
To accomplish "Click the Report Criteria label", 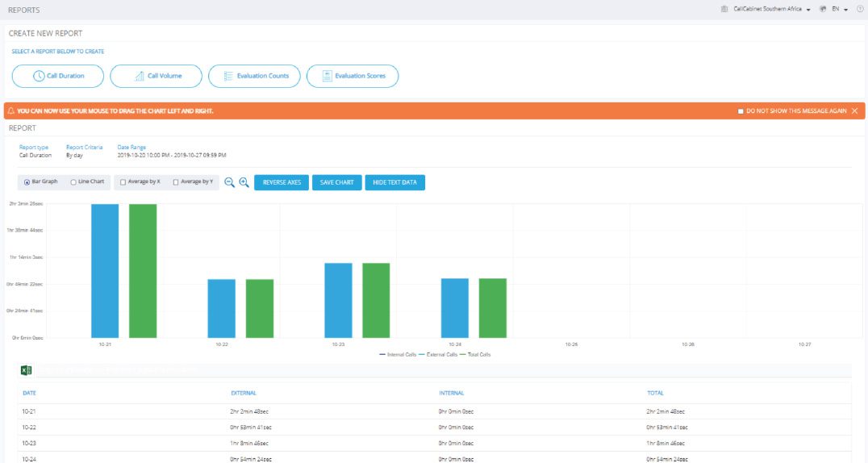I will pos(84,148).
